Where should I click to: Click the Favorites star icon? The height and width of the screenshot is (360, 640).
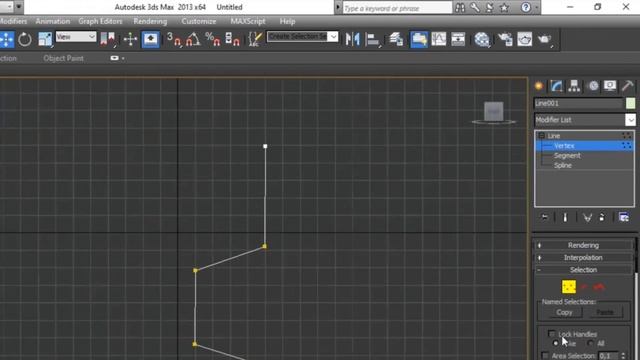[x=504, y=7]
